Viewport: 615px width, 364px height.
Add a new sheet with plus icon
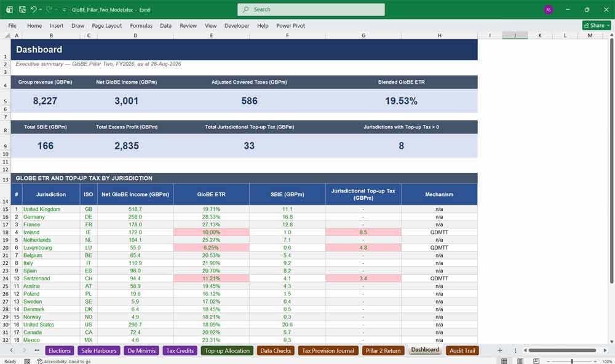[x=499, y=350]
